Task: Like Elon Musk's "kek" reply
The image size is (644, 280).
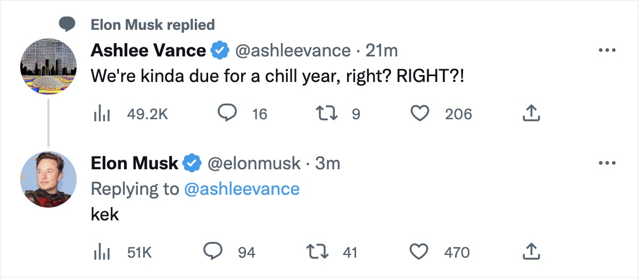Action: [x=420, y=251]
